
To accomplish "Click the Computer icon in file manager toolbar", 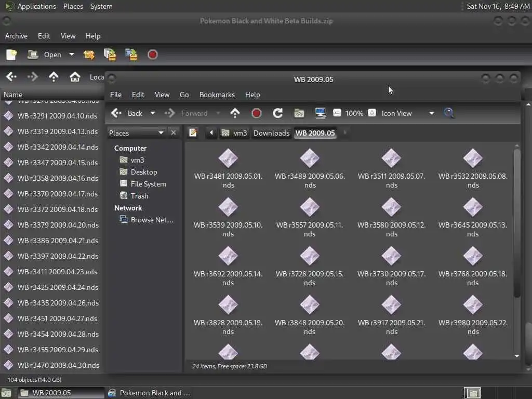I will coord(320,113).
